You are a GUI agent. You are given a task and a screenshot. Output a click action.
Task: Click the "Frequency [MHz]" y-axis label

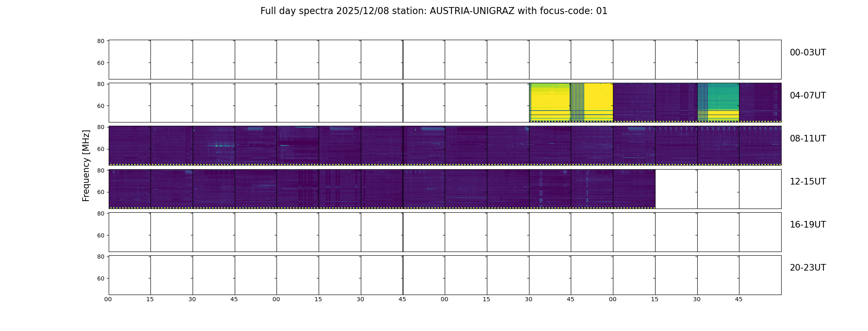click(86, 165)
